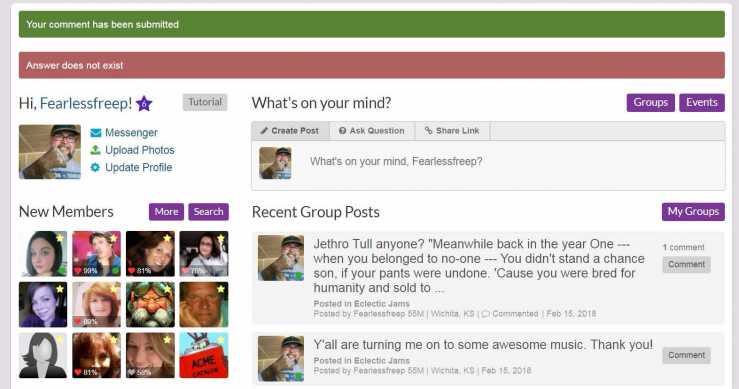Viewport: 739px width, 389px height.
Task: Select the Share Link tab
Action: tap(452, 131)
